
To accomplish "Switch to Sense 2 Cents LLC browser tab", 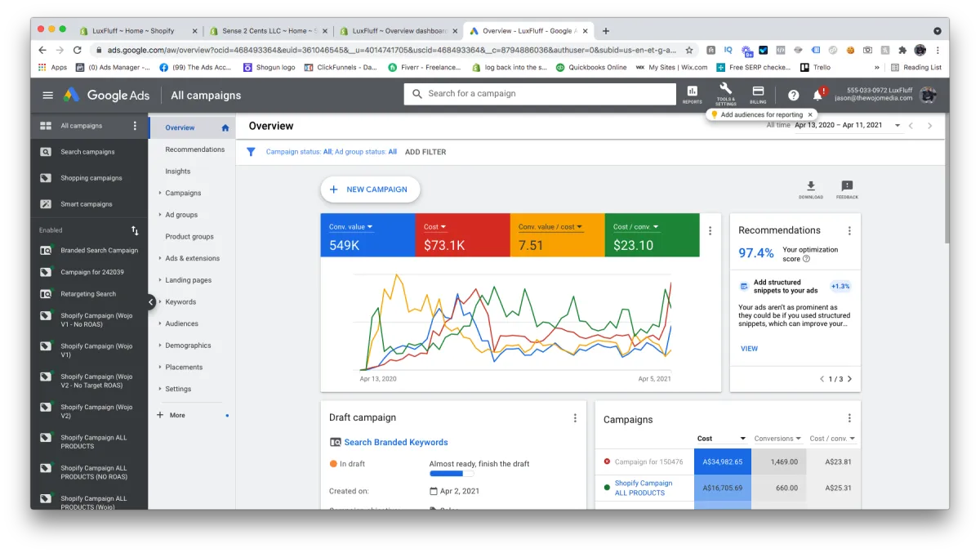I will coord(269,31).
